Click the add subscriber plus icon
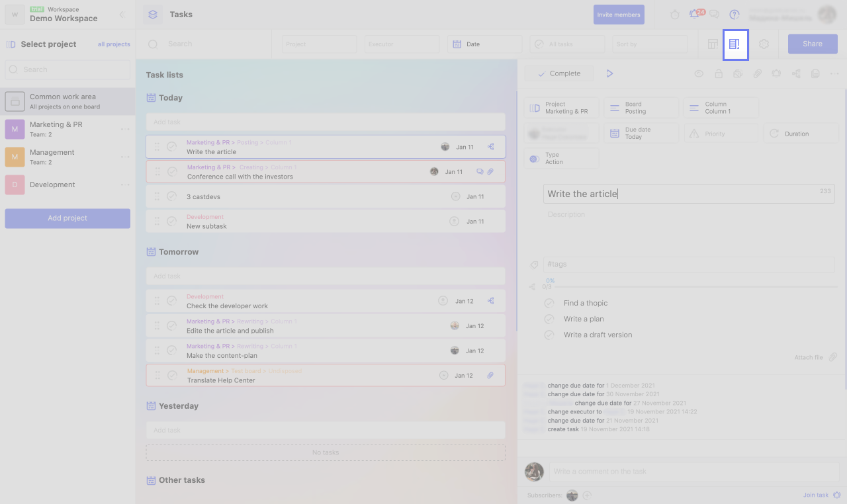Viewport: 847px width, 504px height. [x=587, y=495]
